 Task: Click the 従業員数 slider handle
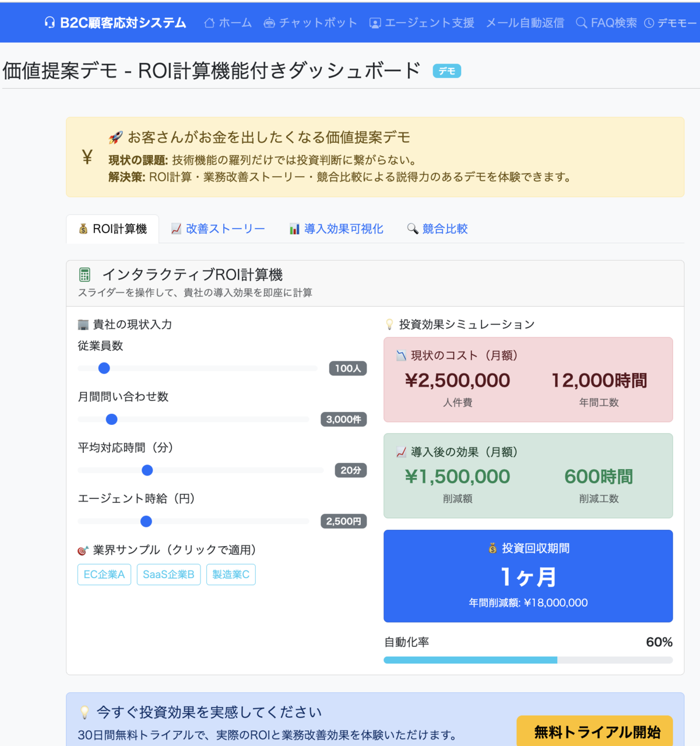click(x=104, y=368)
